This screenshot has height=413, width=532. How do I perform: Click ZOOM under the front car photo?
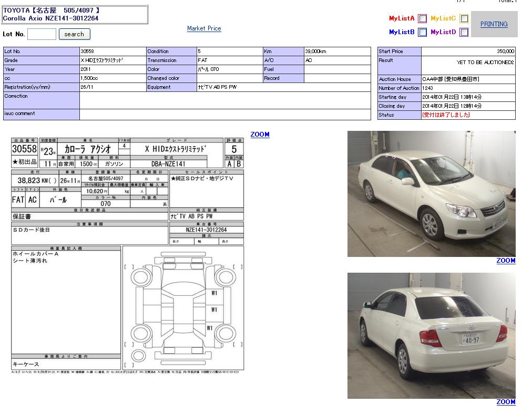506,261
